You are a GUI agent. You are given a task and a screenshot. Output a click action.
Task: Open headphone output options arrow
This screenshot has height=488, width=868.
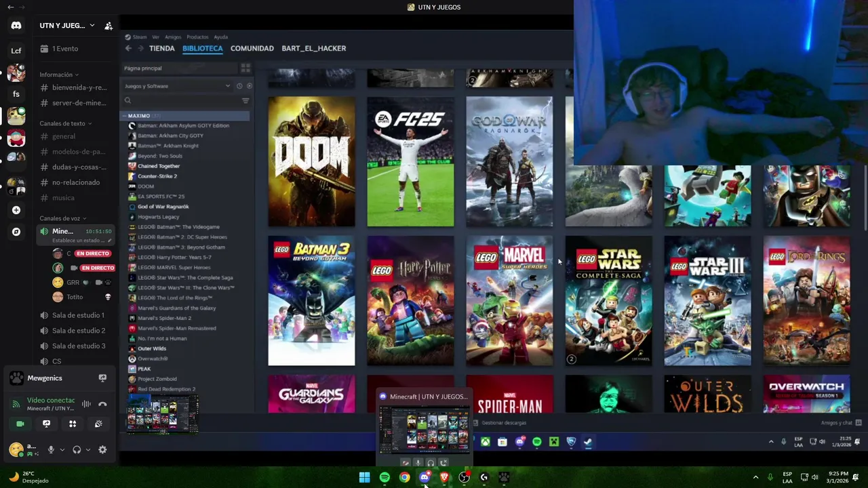coord(87,449)
